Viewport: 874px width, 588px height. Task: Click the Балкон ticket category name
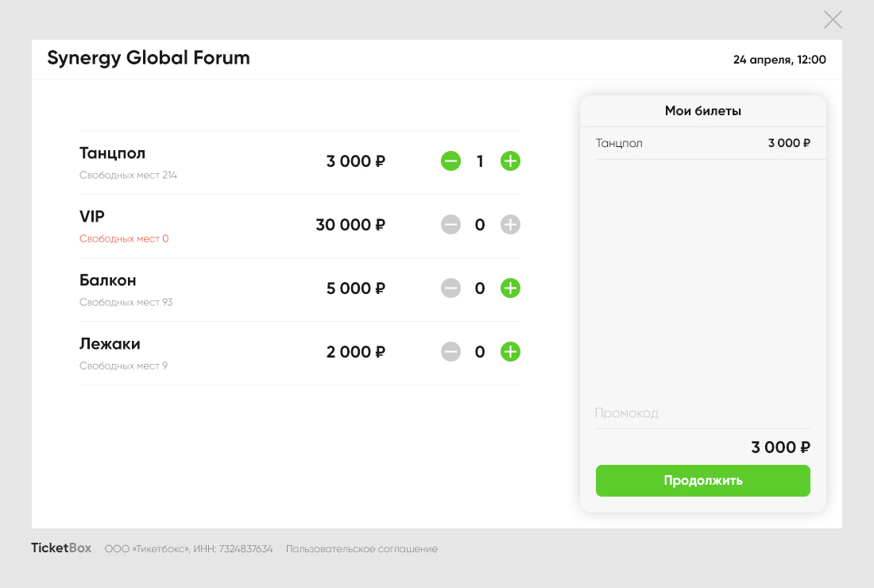107,280
